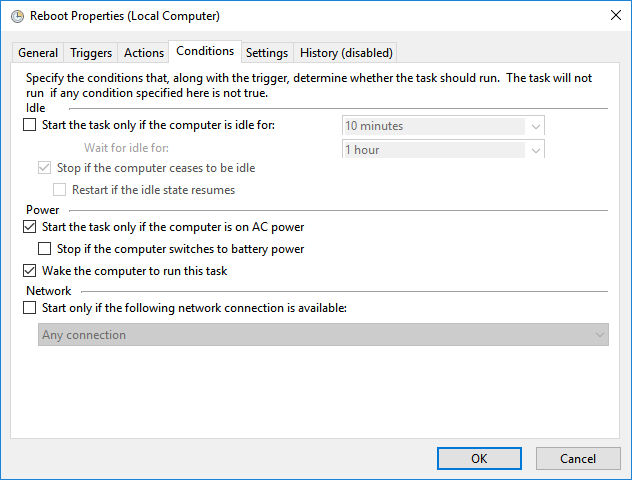Click the OK button
The image size is (632, 480).
pyautogui.click(x=479, y=458)
